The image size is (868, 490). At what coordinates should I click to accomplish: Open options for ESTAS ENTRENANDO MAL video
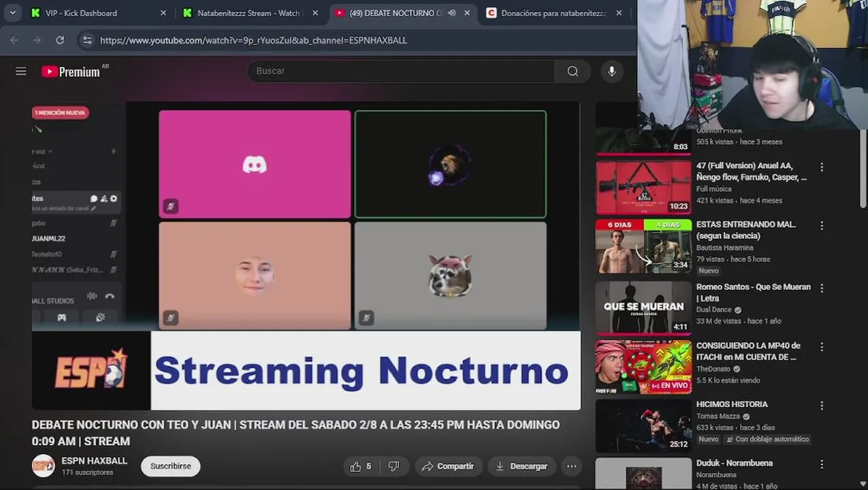coord(822,225)
